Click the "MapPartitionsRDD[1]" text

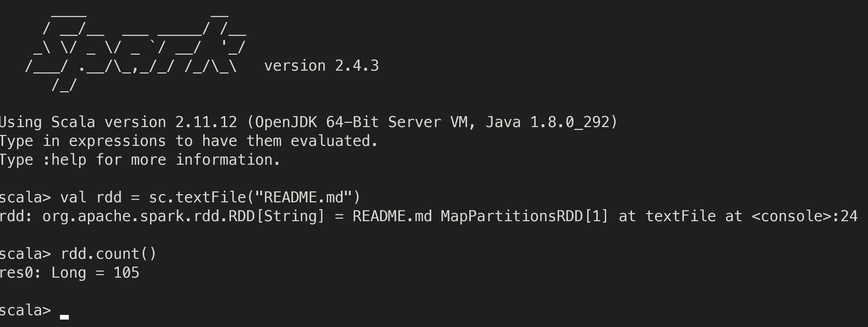coord(524,216)
